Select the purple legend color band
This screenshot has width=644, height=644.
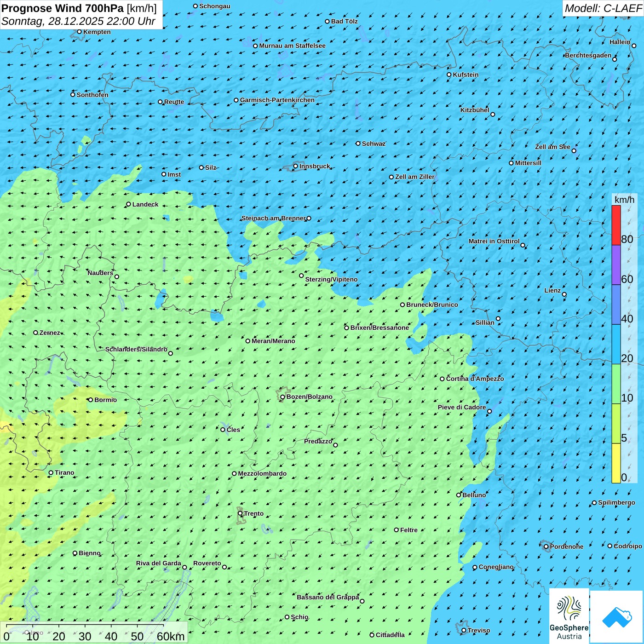pyautogui.click(x=616, y=264)
